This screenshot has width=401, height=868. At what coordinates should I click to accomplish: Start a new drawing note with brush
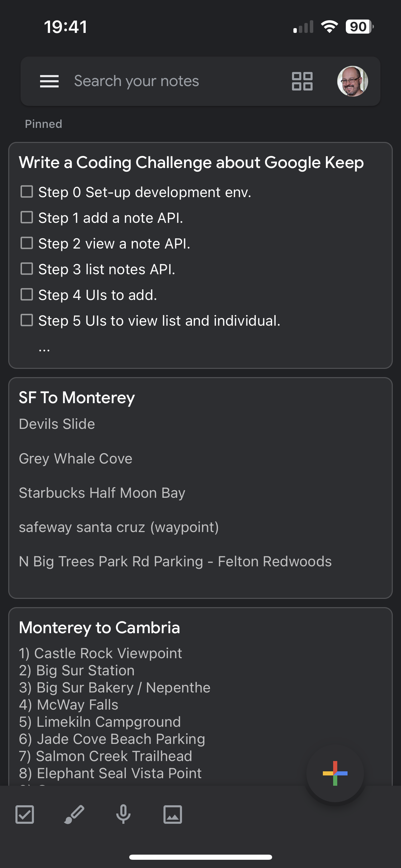(74, 815)
